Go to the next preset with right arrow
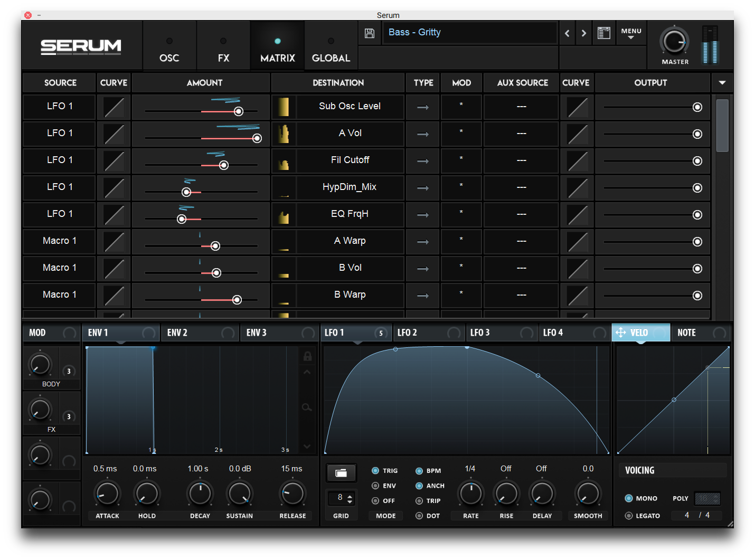 click(583, 33)
